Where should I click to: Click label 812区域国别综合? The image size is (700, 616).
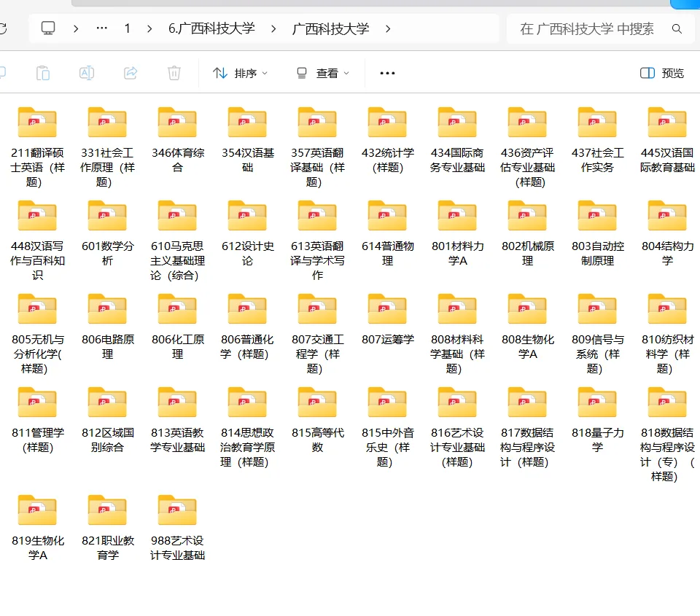(108, 440)
